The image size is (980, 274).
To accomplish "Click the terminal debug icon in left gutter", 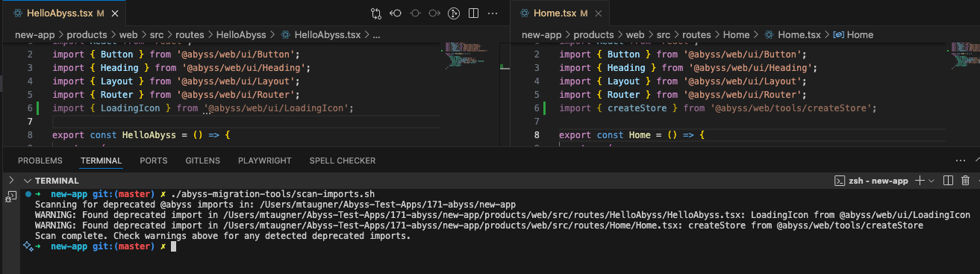I will (10, 196).
